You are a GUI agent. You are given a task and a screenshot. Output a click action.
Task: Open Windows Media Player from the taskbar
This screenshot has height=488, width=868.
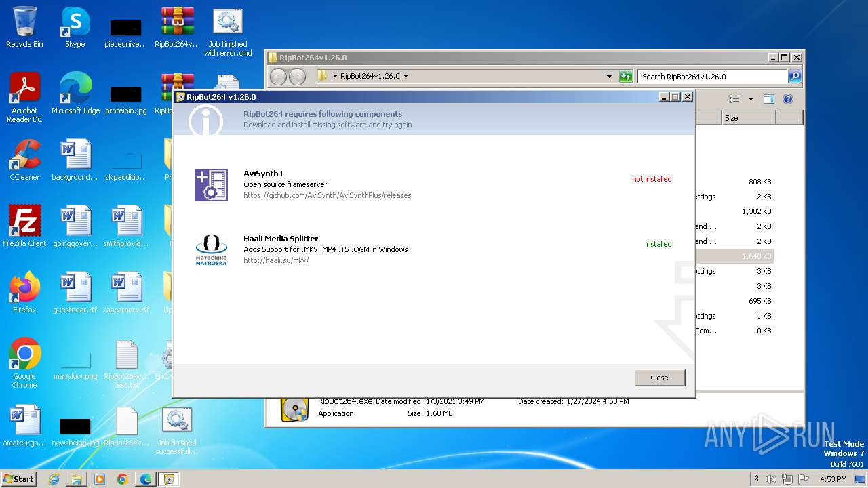(100, 479)
